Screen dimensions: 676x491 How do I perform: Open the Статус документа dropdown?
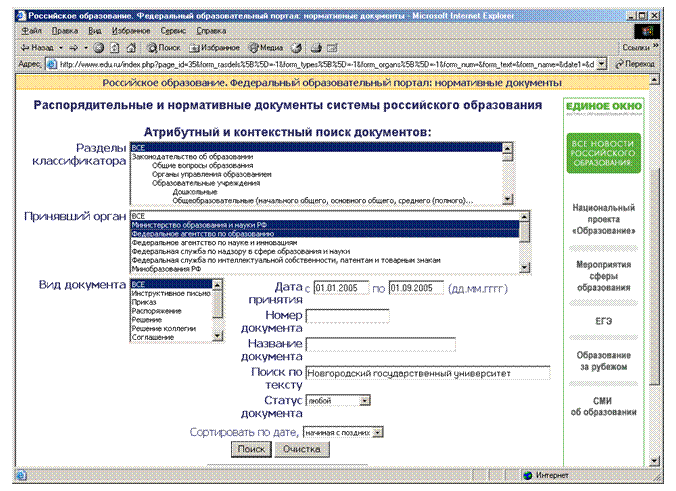tap(338, 401)
